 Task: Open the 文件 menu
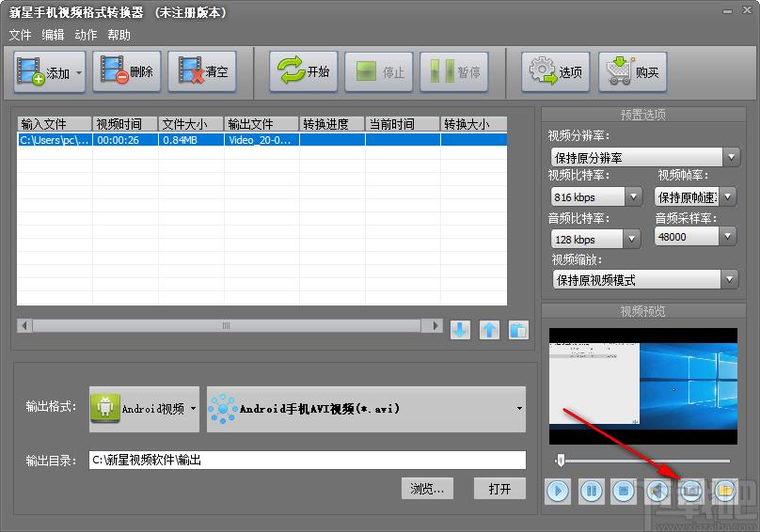20,35
